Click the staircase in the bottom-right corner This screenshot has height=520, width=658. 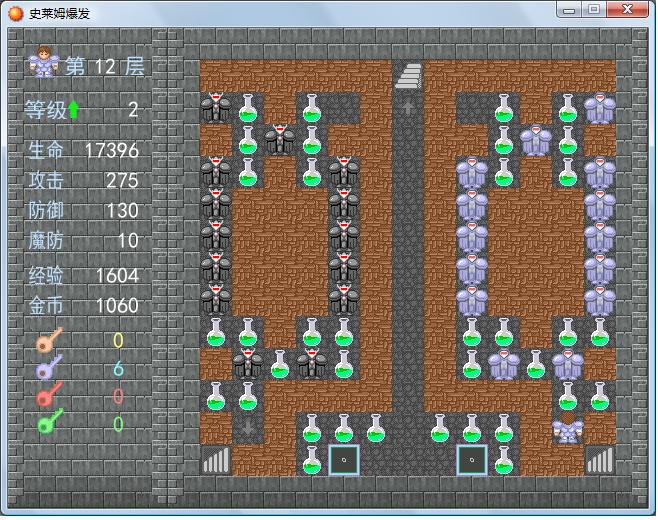(x=600, y=460)
